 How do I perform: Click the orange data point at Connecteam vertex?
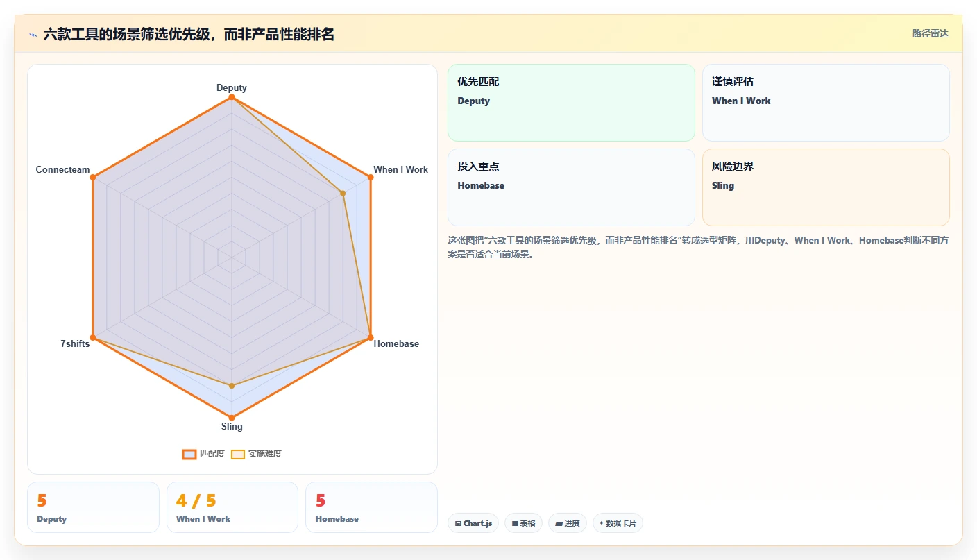[x=93, y=178]
